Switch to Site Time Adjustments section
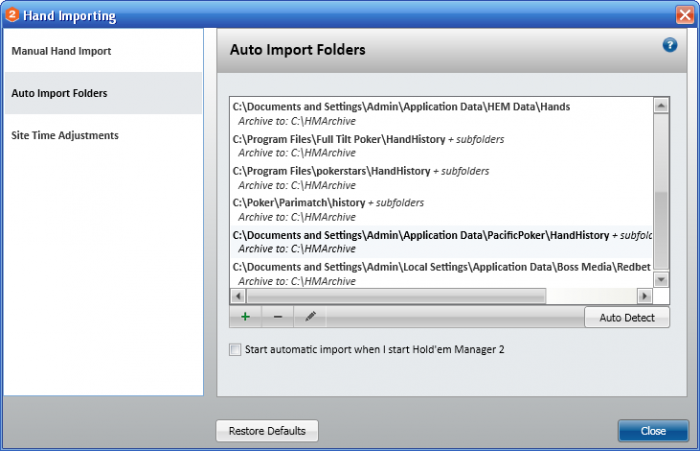This screenshot has height=451, width=700. [64, 135]
